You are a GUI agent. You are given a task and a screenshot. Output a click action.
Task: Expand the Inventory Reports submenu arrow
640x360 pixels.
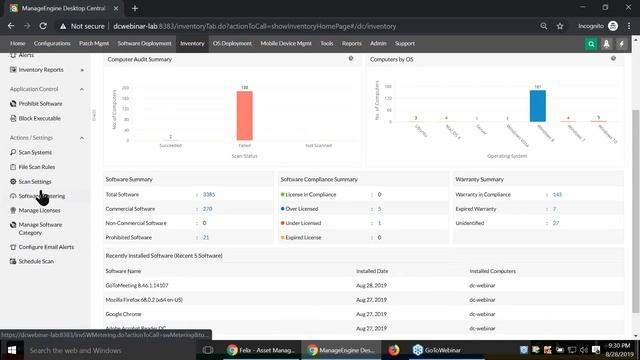[82, 70]
